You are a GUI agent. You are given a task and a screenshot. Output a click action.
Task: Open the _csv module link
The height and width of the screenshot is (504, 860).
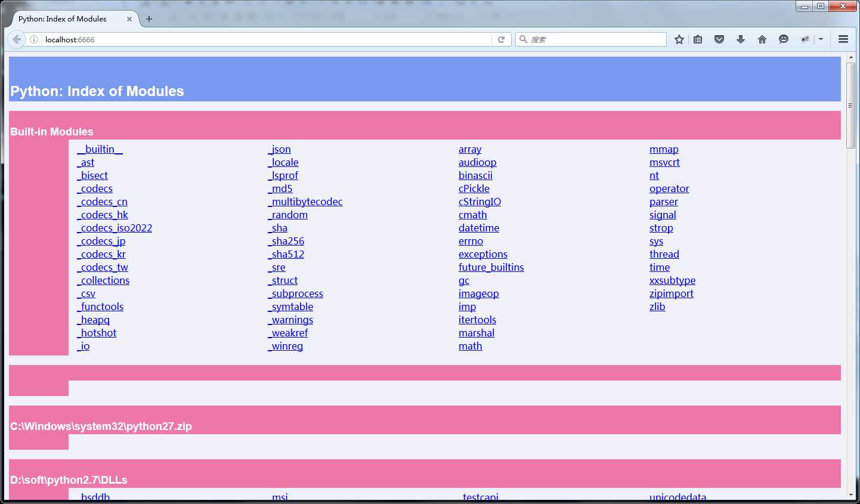[x=86, y=293]
